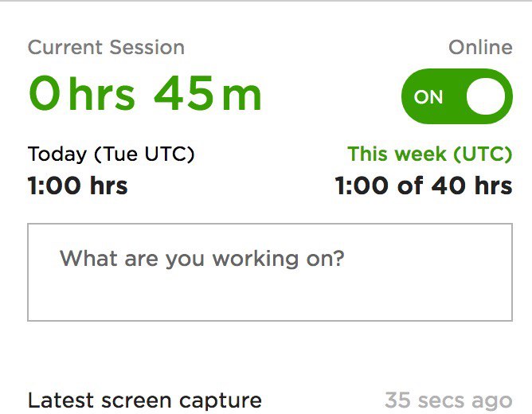
Task: Click the "Current Session" heading
Action: coord(106,48)
